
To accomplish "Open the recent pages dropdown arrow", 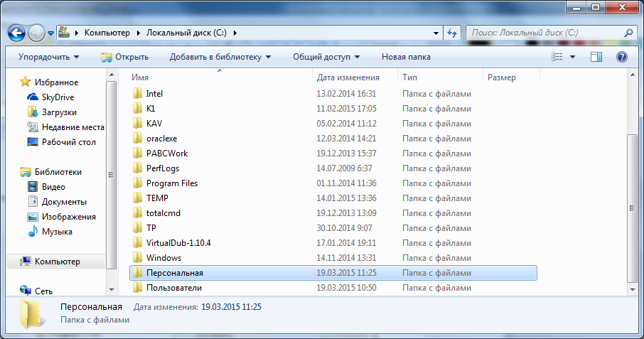I will [50, 33].
